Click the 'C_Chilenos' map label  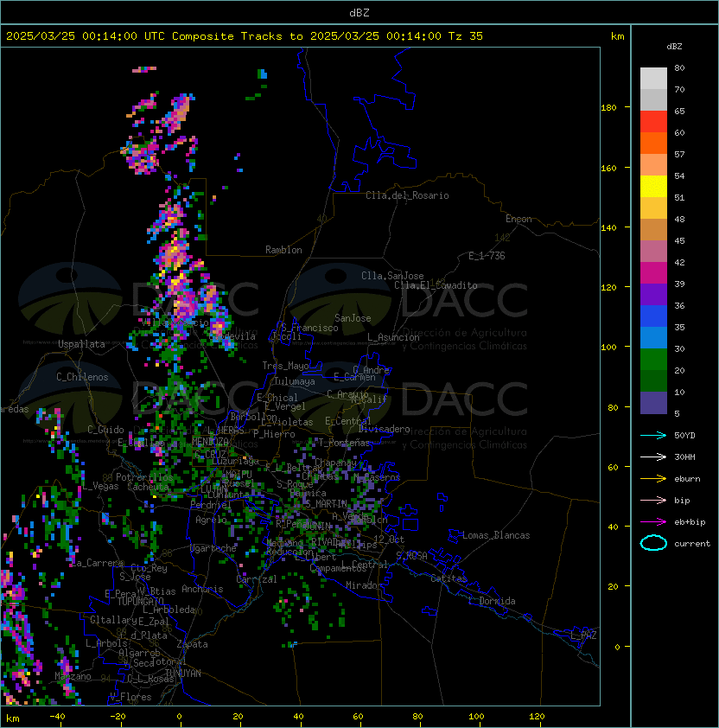click(82, 377)
